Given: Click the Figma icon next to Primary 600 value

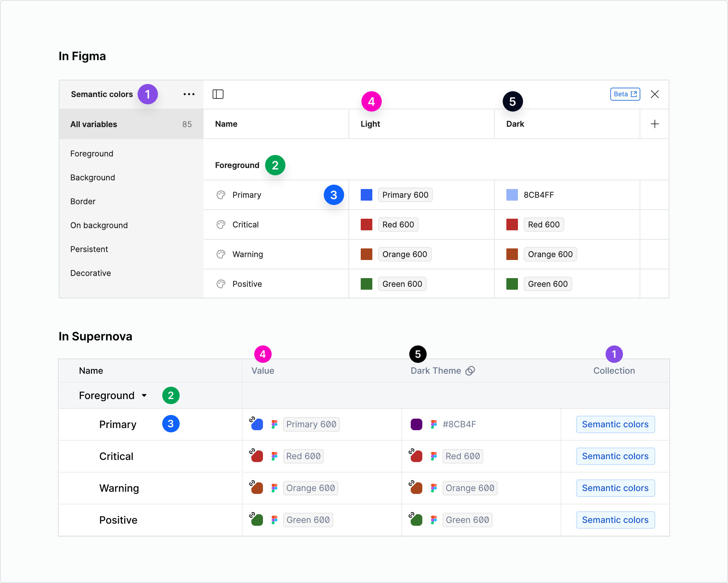Looking at the screenshot, I should [x=275, y=424].
